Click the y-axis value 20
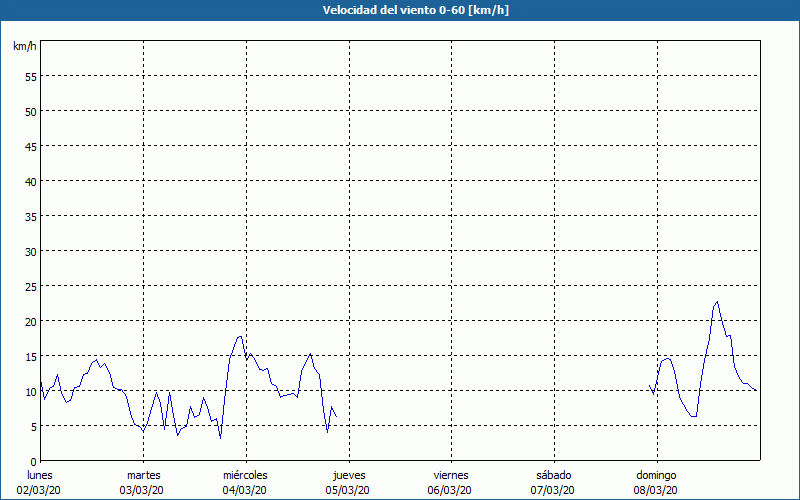 tap(31, 322)
